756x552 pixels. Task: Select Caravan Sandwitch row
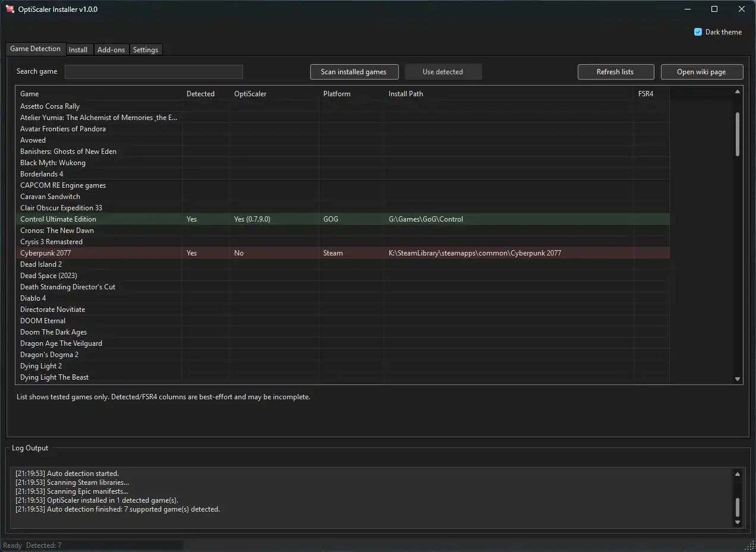tap(342, 197)
